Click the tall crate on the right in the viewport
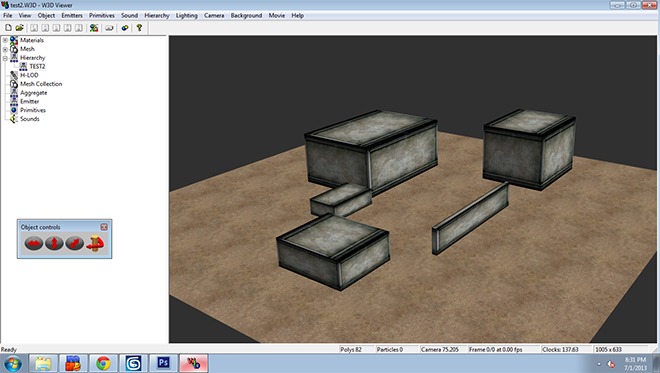660x373 pixels. (529, 149)
